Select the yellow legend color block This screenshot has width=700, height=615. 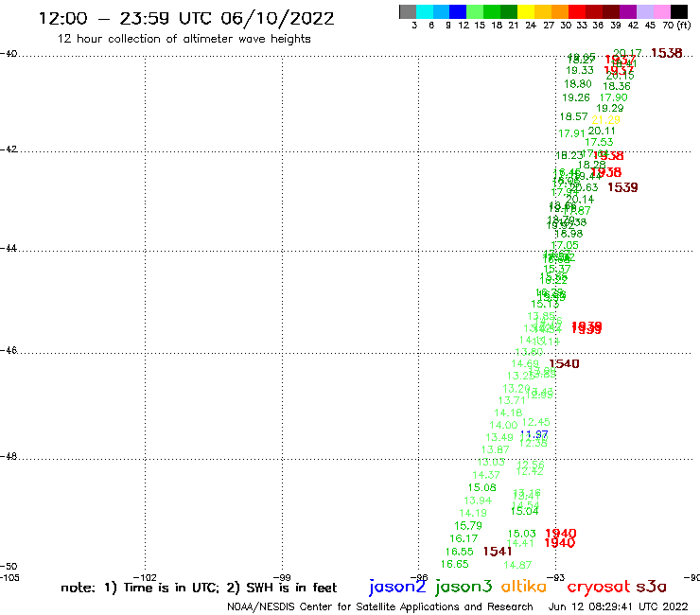[x=526, y=11]
